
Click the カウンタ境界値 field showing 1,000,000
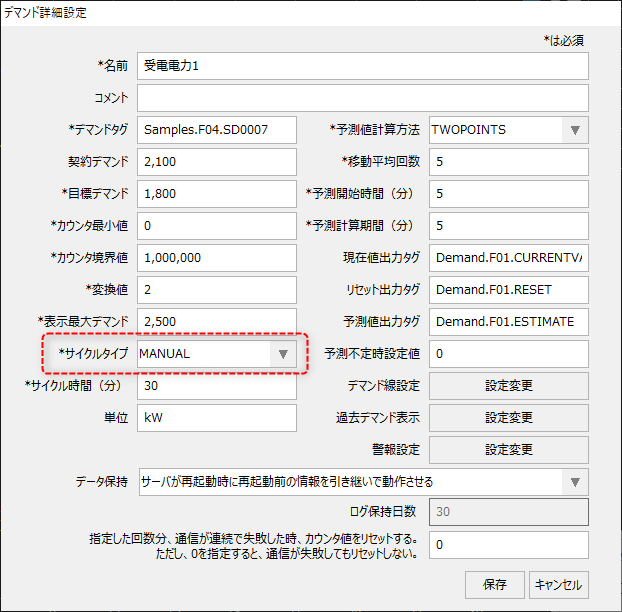click(x=217, y=258)
